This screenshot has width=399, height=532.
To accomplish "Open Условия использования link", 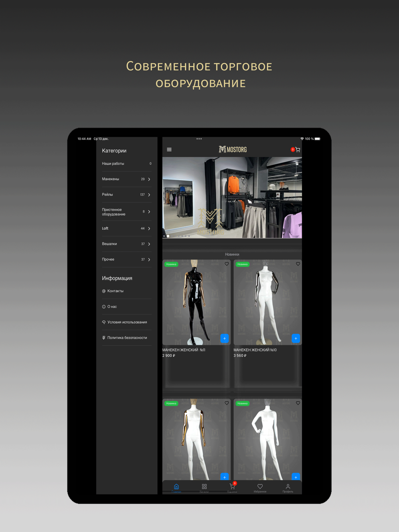I will tap(126, 322).
